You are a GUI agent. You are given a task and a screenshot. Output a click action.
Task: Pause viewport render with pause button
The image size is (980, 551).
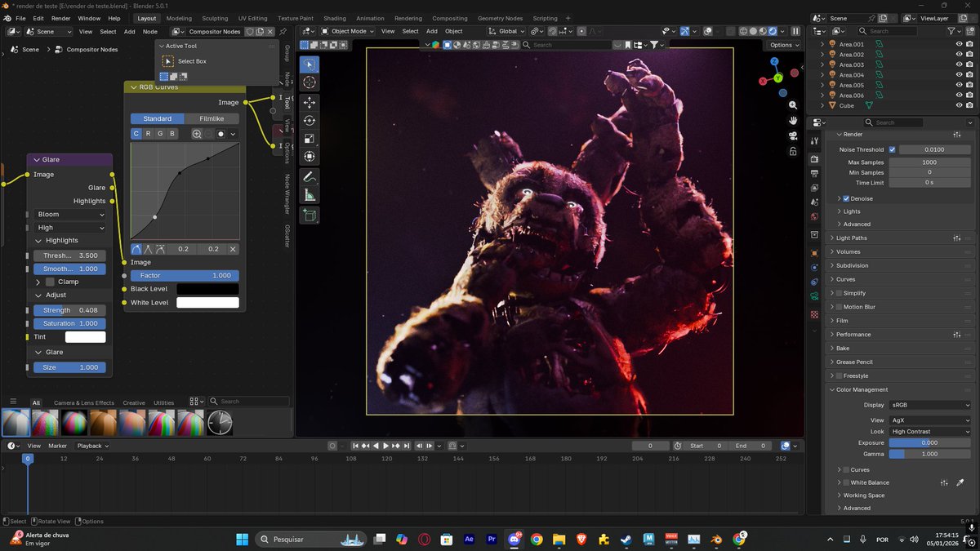point(795,31)
